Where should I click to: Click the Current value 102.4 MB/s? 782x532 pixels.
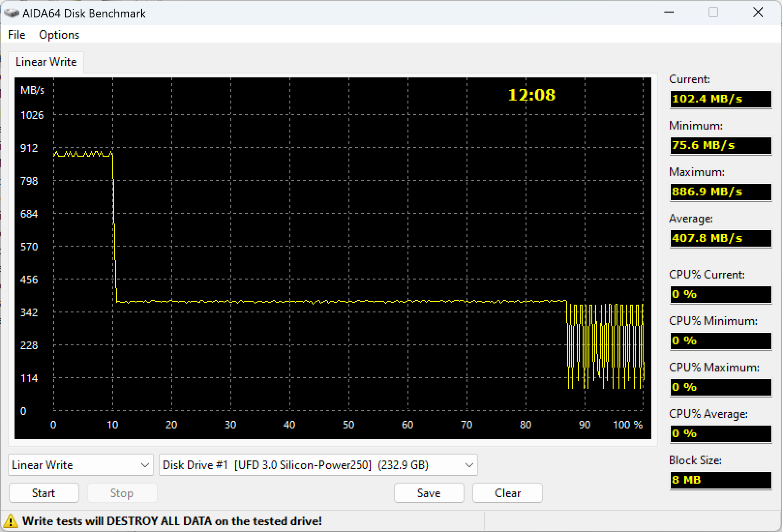tap(721, 99)
